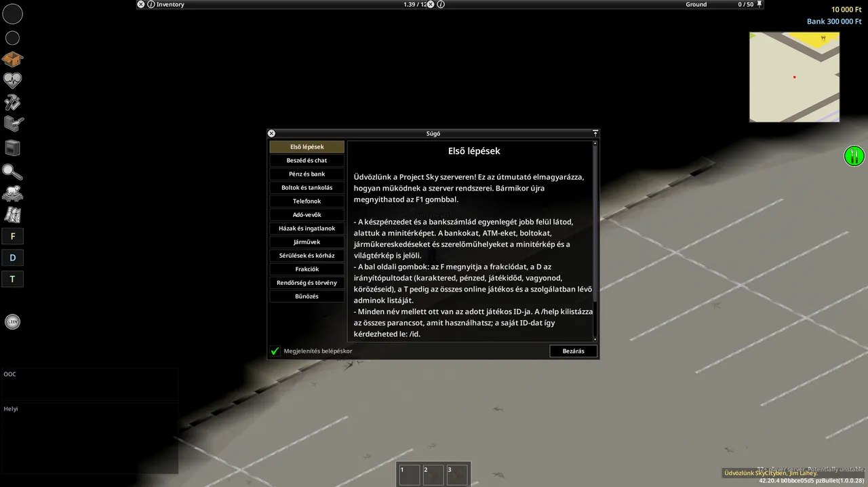Open the health heart panel icon
868x487 pixels.
pos(12,81)
